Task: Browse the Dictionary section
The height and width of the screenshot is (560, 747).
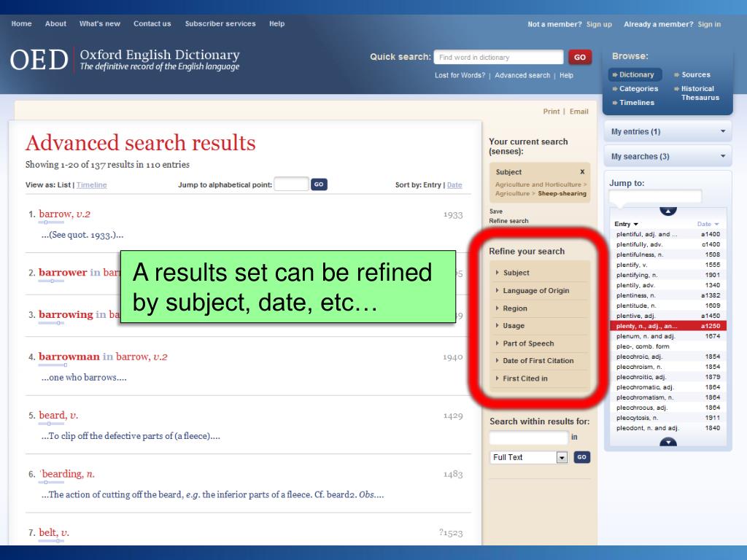Action: click(x=635, y=75)
